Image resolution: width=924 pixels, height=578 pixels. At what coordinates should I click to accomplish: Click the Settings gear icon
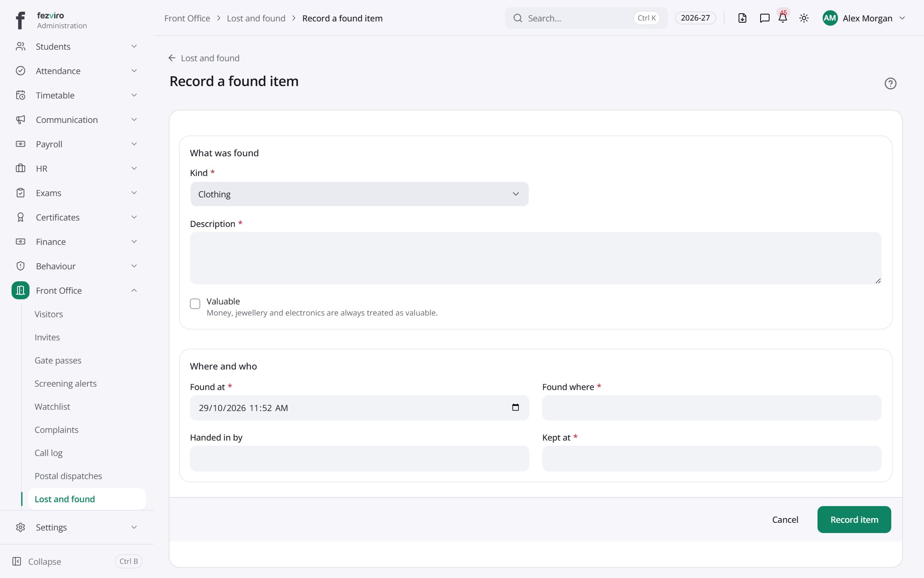(21, 527)
